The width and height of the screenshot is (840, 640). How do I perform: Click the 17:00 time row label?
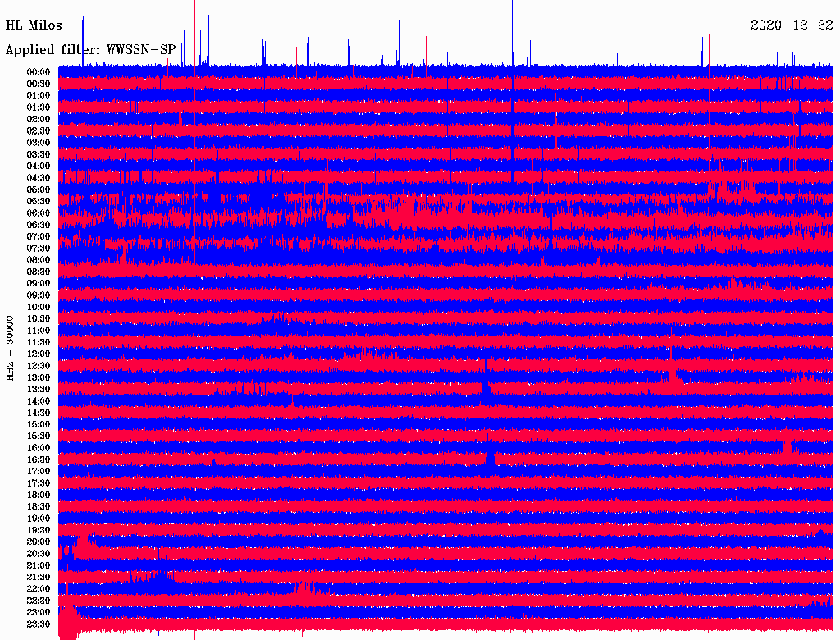click(39, 471)
